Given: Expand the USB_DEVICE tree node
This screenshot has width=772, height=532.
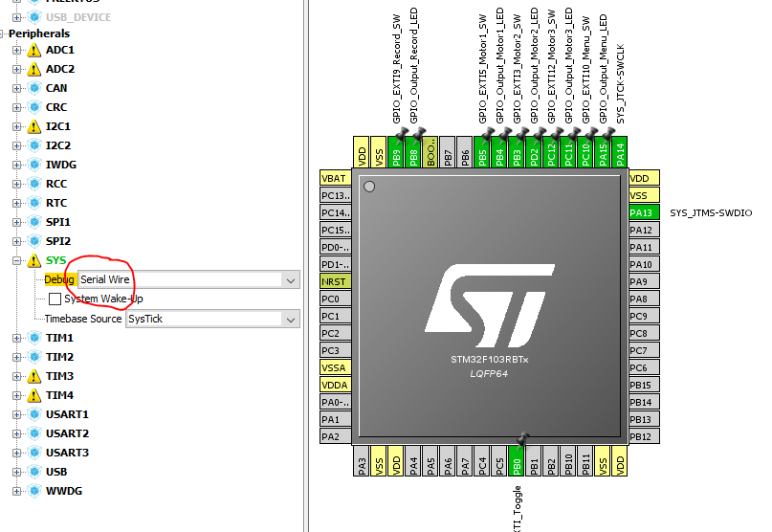Looking at the screenshot, I should 16,18.
